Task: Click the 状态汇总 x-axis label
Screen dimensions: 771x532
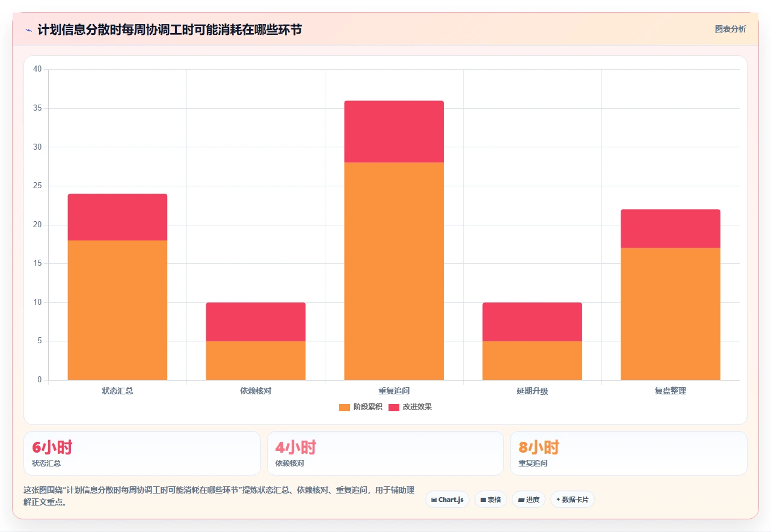Action: click(x=117, y=391)
